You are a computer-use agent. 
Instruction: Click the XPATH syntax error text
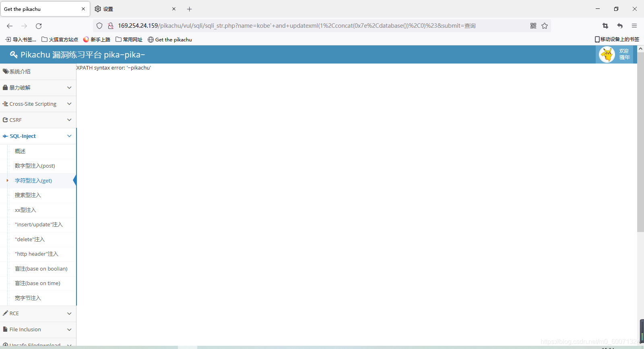pos(114,68)
